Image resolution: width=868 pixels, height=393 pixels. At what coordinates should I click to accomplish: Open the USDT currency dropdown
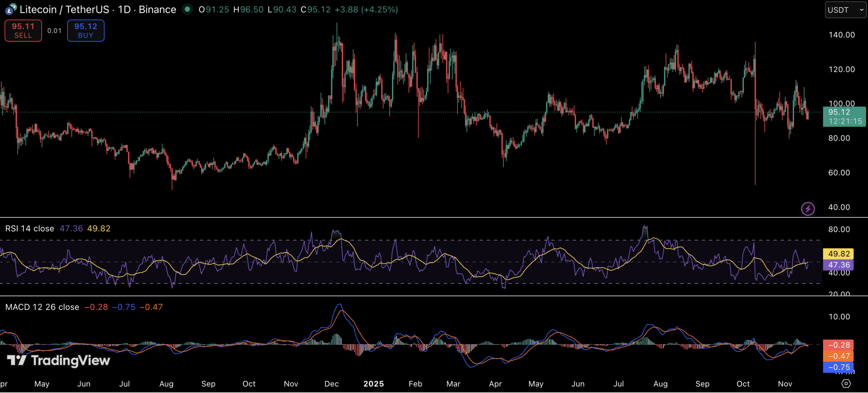[x=845, y=10]
